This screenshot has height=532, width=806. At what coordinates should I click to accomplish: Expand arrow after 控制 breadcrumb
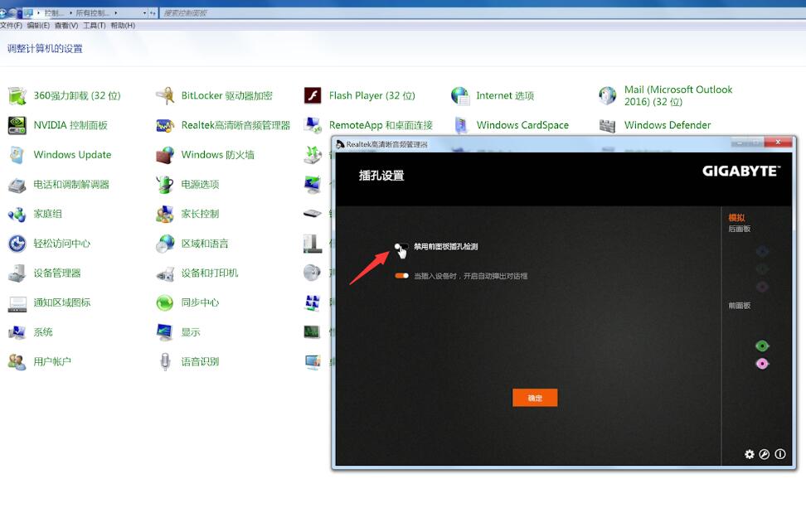point(71,12)
